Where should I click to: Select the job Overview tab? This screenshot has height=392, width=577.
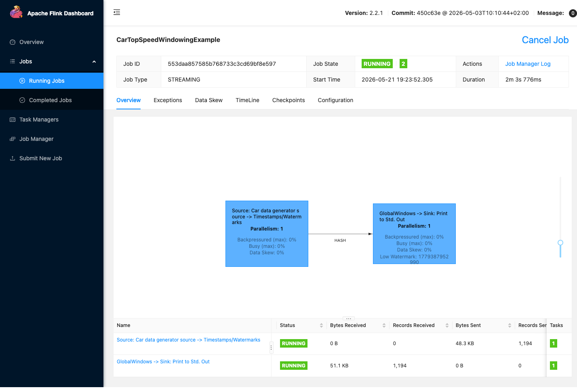pyautogui.click(x=128, y=100)
